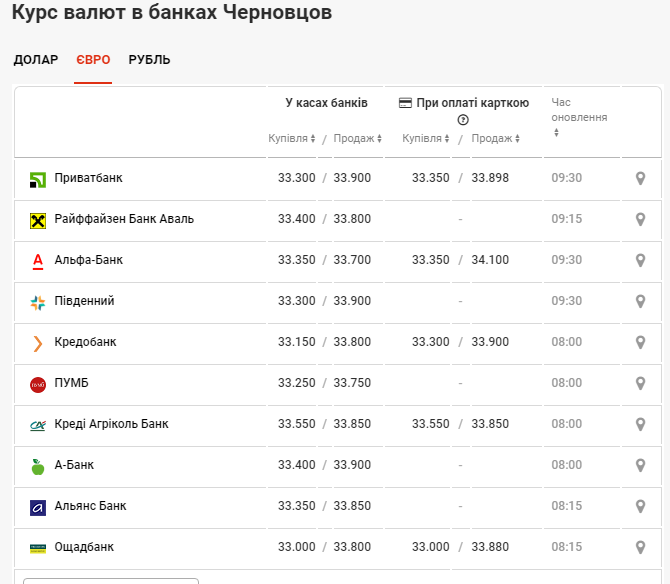Click Кредобанк cash buy rate 33.150
The height and width of the screenshot is (584, 670).
tap(297, 342)
